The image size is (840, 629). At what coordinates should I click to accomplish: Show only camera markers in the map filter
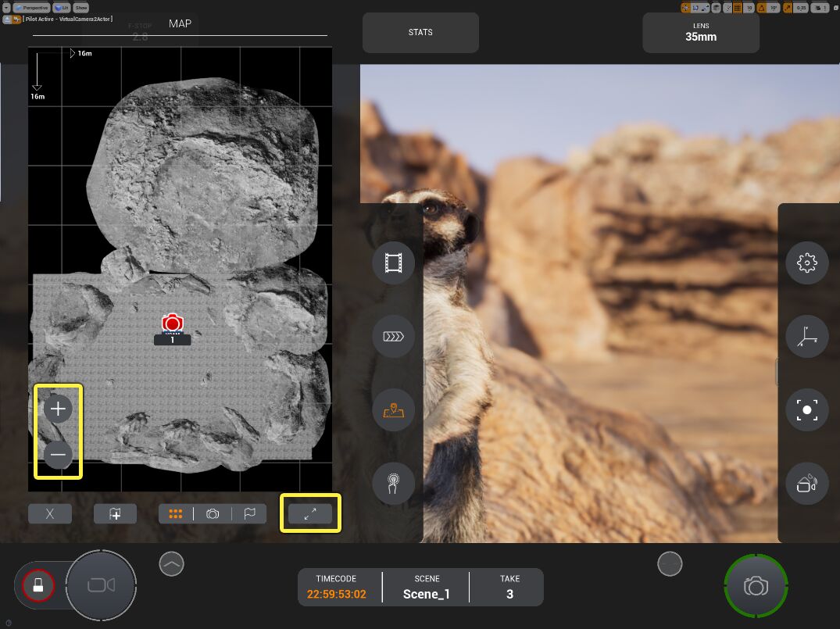[x=213, y=513]
